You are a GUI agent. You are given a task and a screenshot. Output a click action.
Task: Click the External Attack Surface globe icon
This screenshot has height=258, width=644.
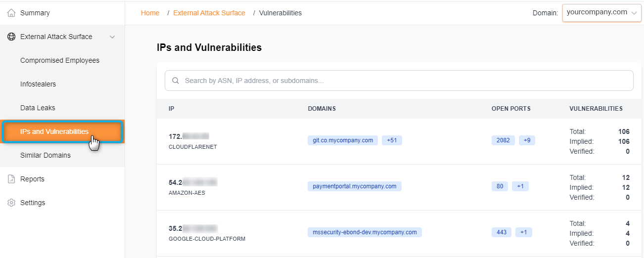[11, 37]
